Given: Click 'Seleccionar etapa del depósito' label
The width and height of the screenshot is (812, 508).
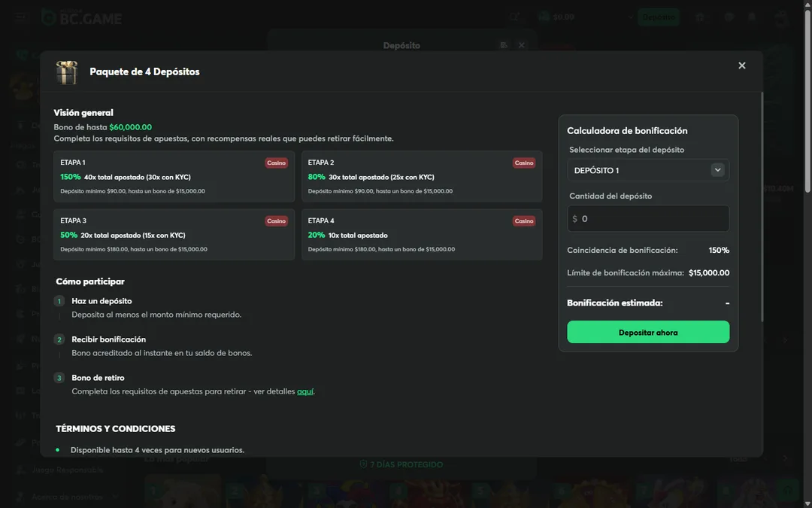Looking at the screenshot, I should coord(626,150).
